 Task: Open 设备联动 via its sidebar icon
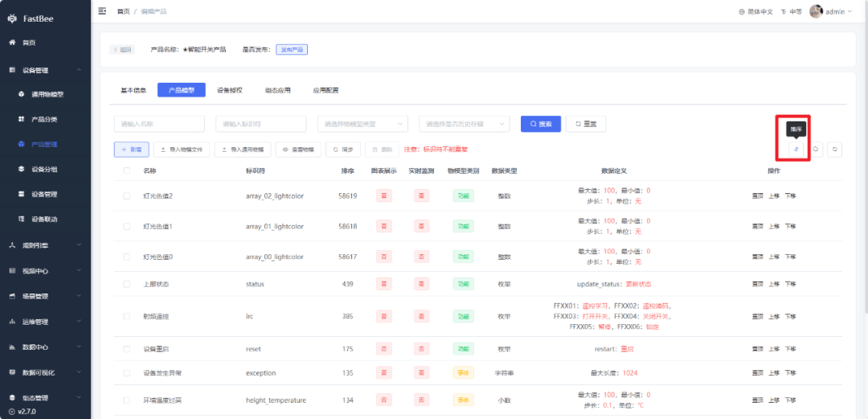pos(22,219)
